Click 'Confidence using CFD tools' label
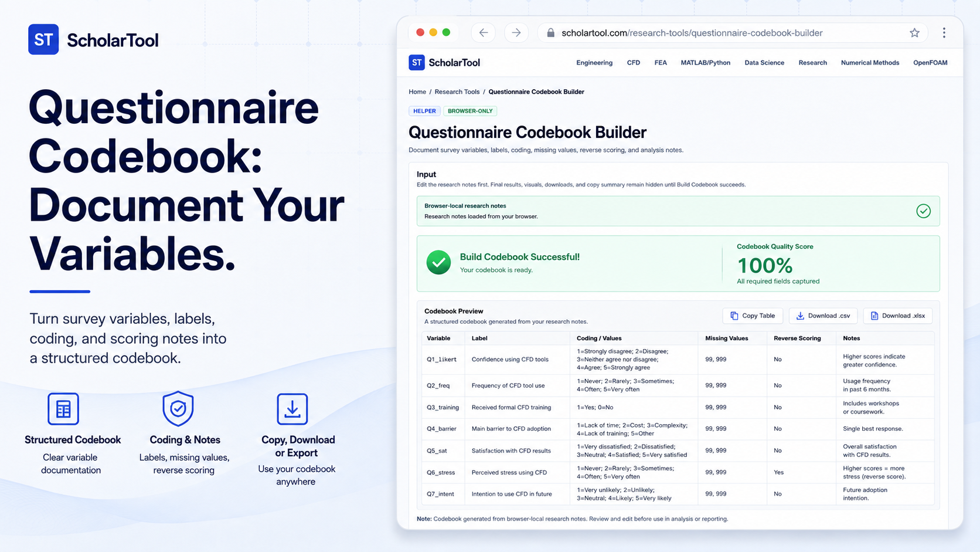Viewport: 980px width, 552px height. (510, 360)
